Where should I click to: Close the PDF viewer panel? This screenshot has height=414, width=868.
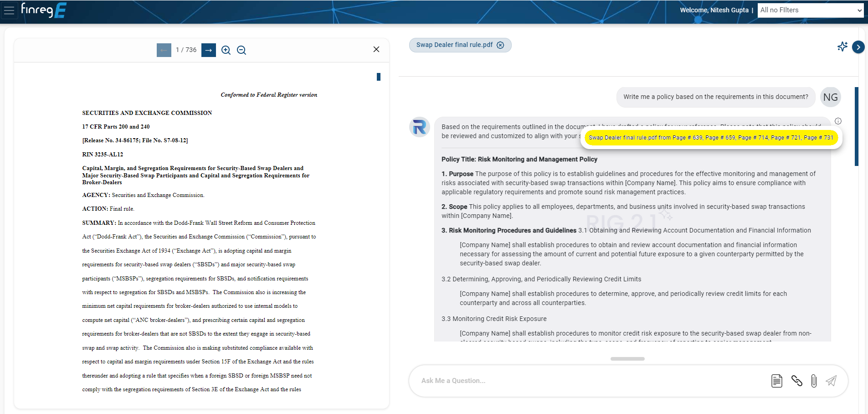tap(376, 49)
